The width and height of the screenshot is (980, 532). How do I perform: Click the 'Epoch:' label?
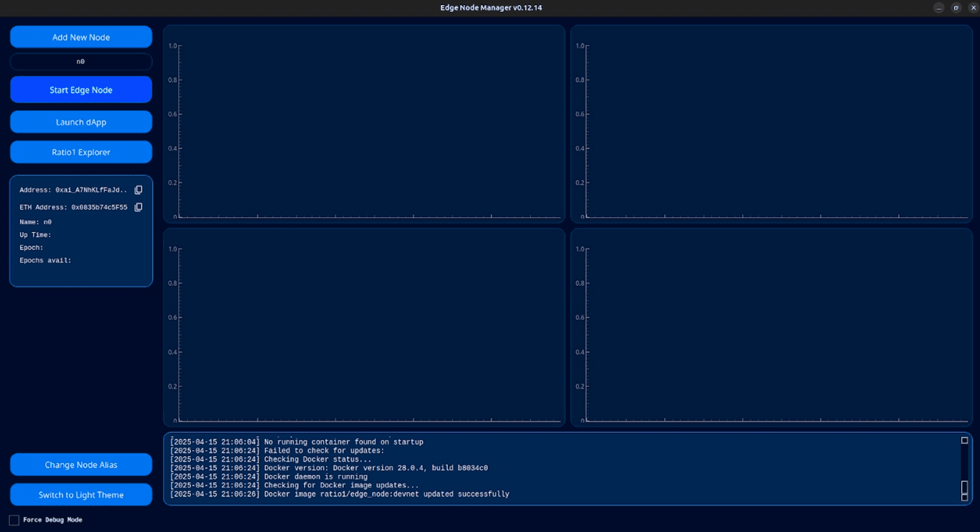pyautogui.click(x=31, y=248)
